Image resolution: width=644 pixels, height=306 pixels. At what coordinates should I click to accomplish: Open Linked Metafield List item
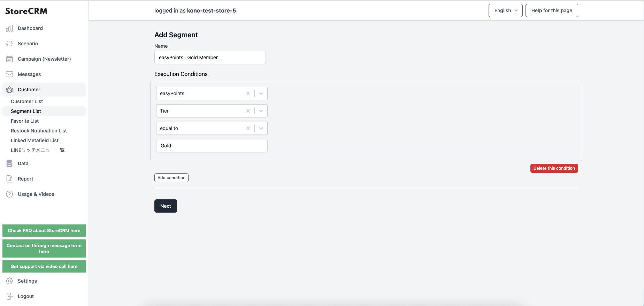click(44, 140)
